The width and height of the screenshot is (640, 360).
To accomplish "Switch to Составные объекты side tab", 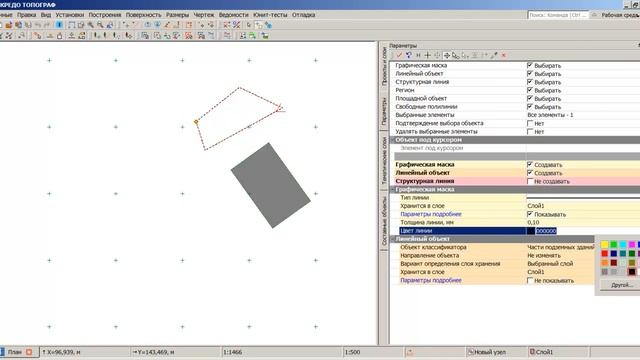I will [x=384, y=221].
